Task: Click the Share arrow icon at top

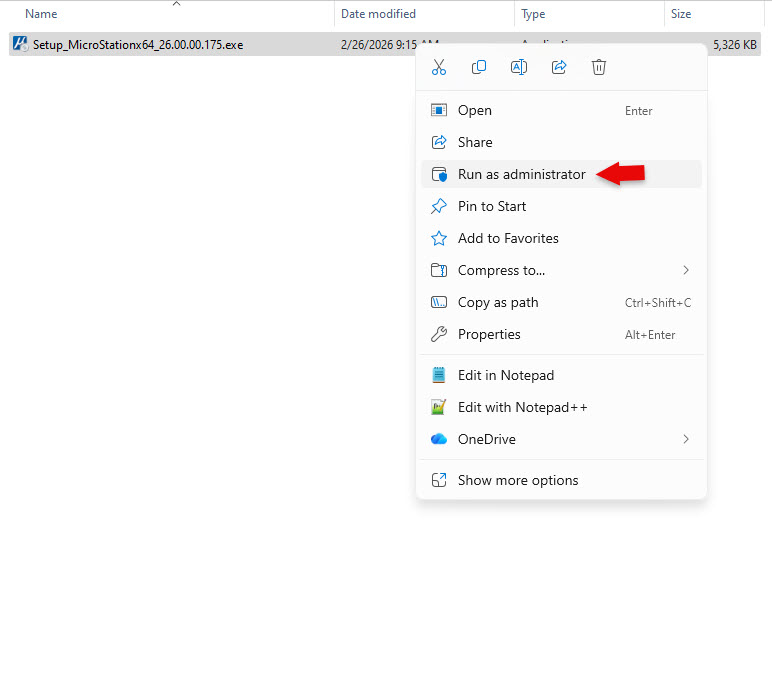Action: click(x=559, y=67)
